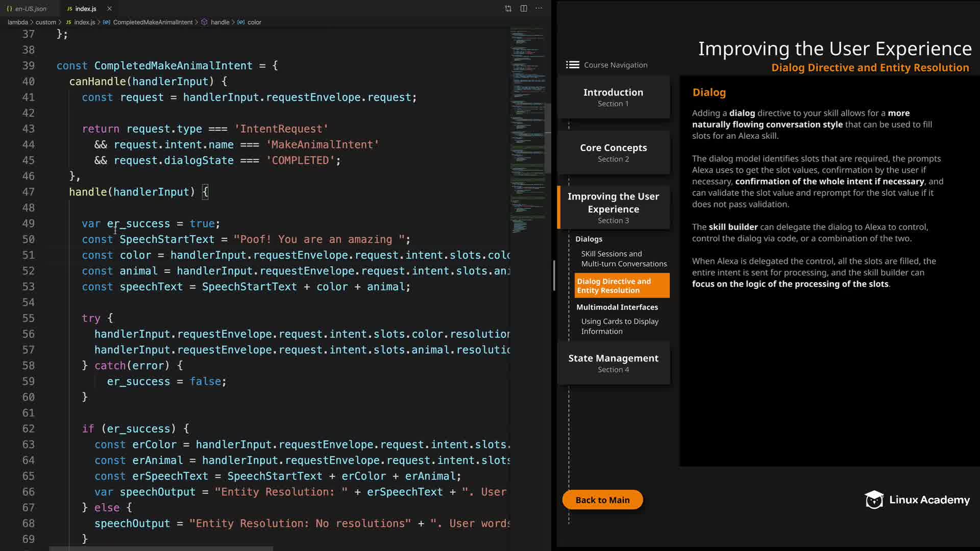Open Skill Sessions and Multi-turn Conversations lesson
980x551 pixels.
coord(623,259)
